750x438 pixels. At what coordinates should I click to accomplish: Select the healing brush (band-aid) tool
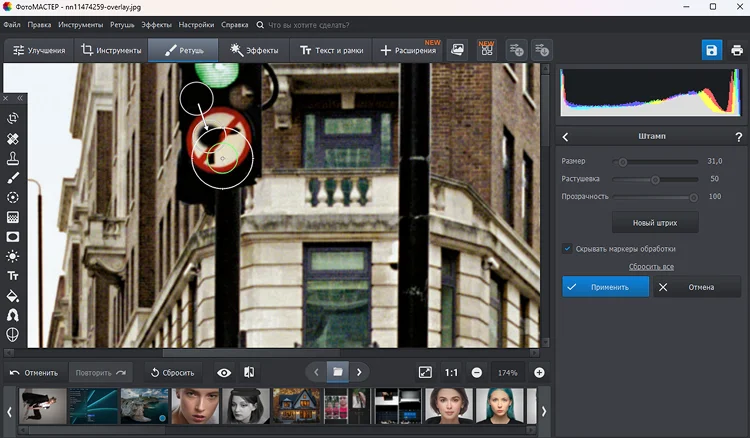13,138
